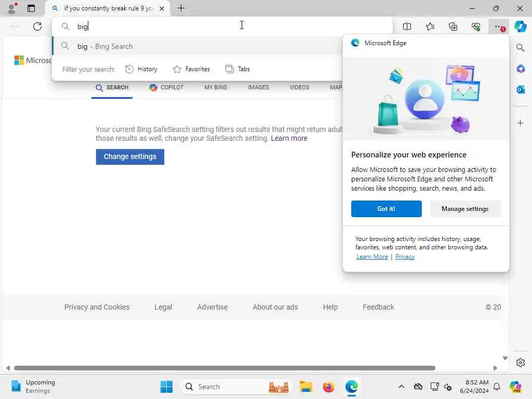532x399 pixels.
Task: Click the horizontal scrollbar thumb
Action: [224, 368]
